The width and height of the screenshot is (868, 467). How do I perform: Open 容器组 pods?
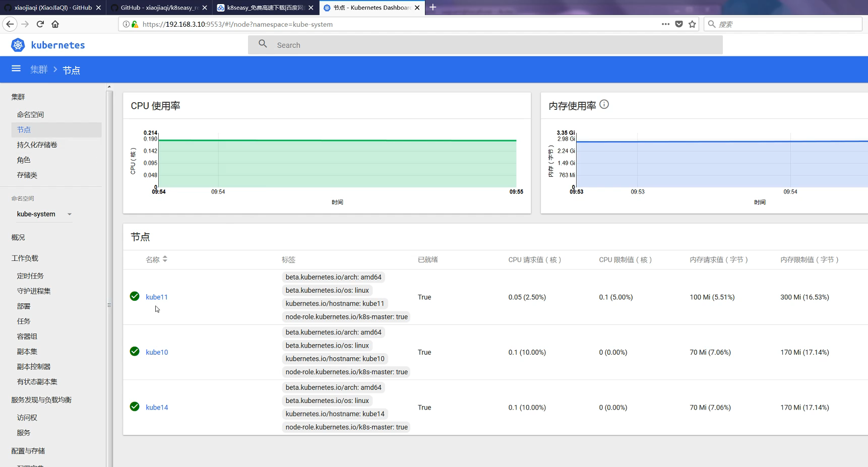(x=27, y=336)
